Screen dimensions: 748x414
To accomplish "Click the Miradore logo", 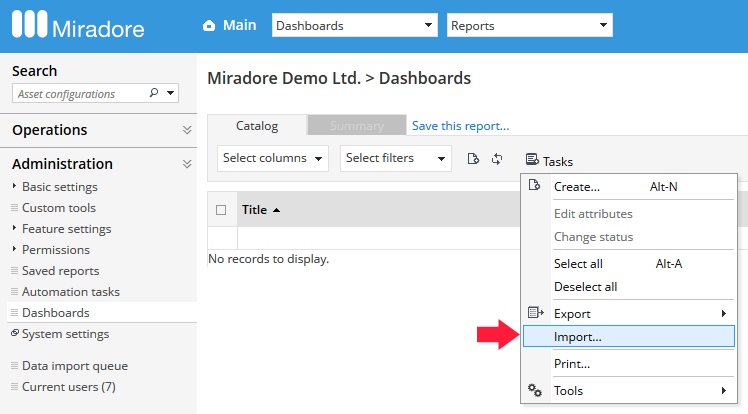I will coord(78,25).
